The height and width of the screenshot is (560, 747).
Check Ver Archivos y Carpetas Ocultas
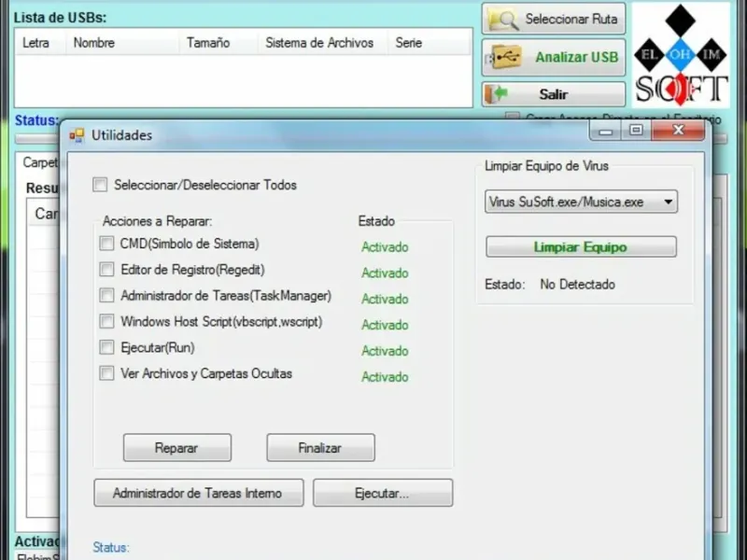coord(106,373)
